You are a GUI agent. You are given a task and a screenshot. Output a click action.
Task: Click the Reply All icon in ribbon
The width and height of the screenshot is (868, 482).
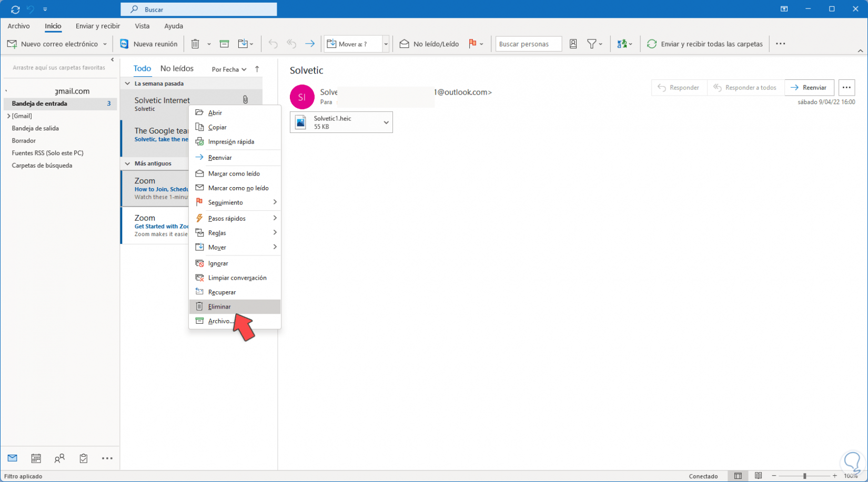point(291,44)
